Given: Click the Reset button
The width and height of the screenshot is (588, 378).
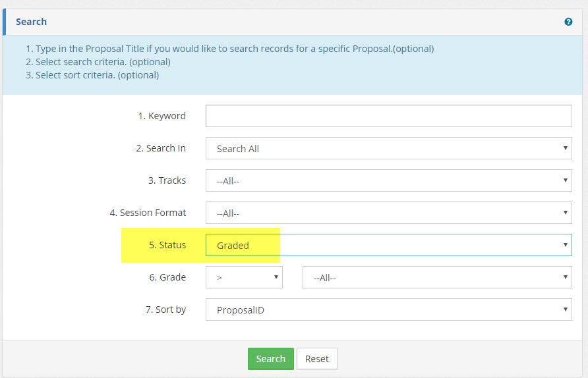Looking at the screenshot, I should tap(316, 359).
